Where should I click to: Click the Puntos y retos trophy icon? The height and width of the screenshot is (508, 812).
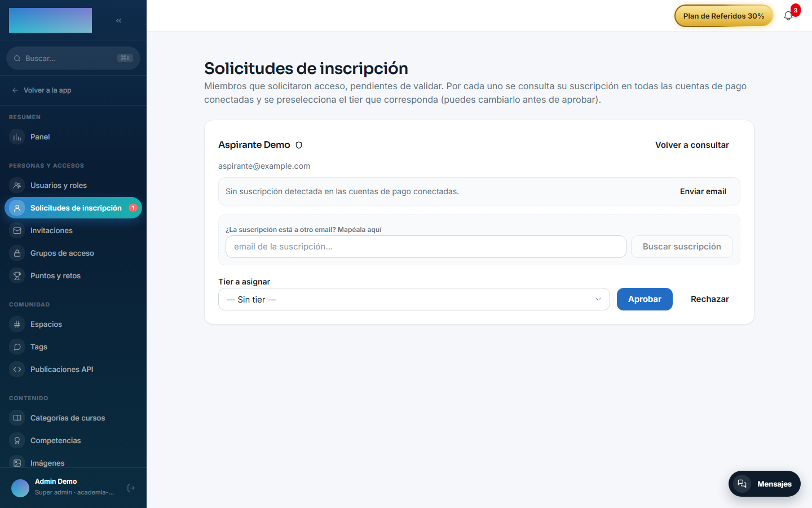click(x=17, y=276)
